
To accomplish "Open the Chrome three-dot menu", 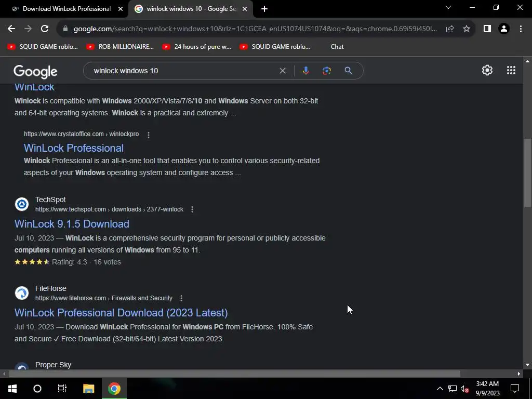I will point(521,29).
